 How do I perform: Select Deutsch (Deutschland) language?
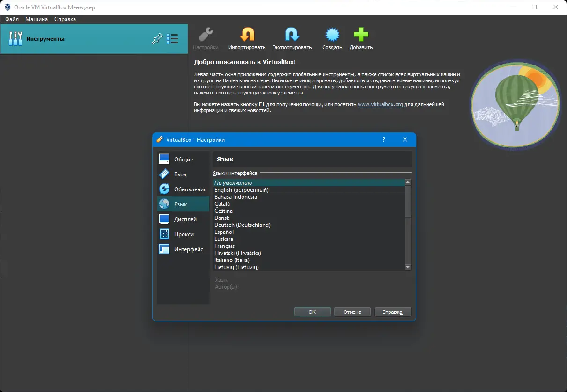click(x=309, y=225)
